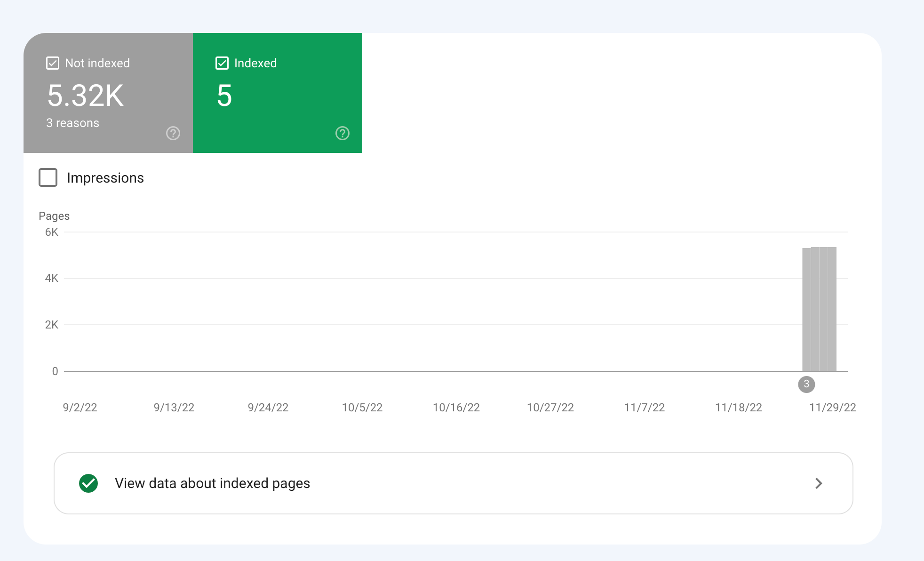Click the right-arrow chevron on indexed pages row
924x561 pixels.
tap(819, 483)
